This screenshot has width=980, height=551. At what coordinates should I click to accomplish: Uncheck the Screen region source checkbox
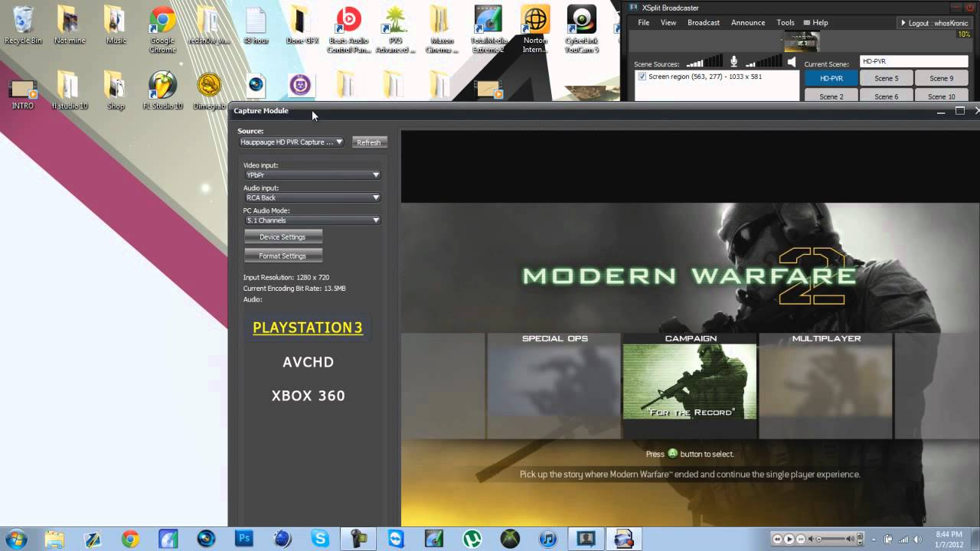click(x=642, y=77)
